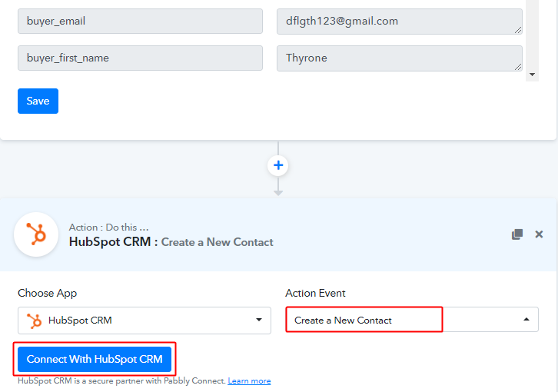Click the plus icon to add a step
Image resolution: width=558 pixels, height=392 pixels.
click(x=278, y=165)
